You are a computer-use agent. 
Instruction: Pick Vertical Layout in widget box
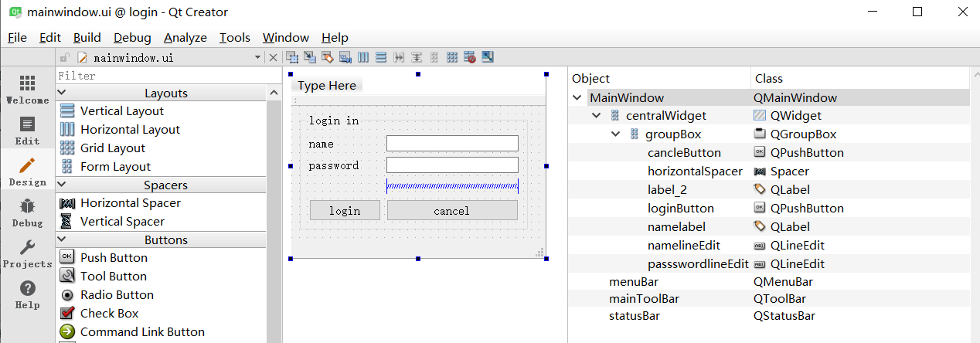pos(122,111)
